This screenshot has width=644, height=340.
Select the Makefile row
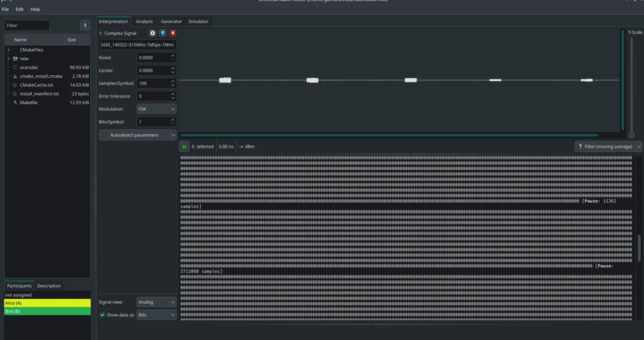[47, 103]
